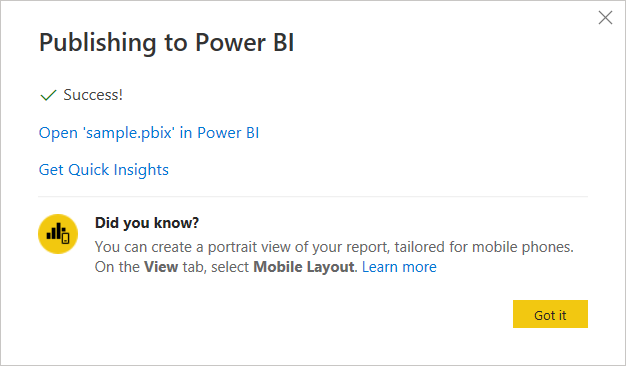The width and height of the screenshot is (626, 366).
Task: Select the Get Quick Insights link
Action: 104,170
